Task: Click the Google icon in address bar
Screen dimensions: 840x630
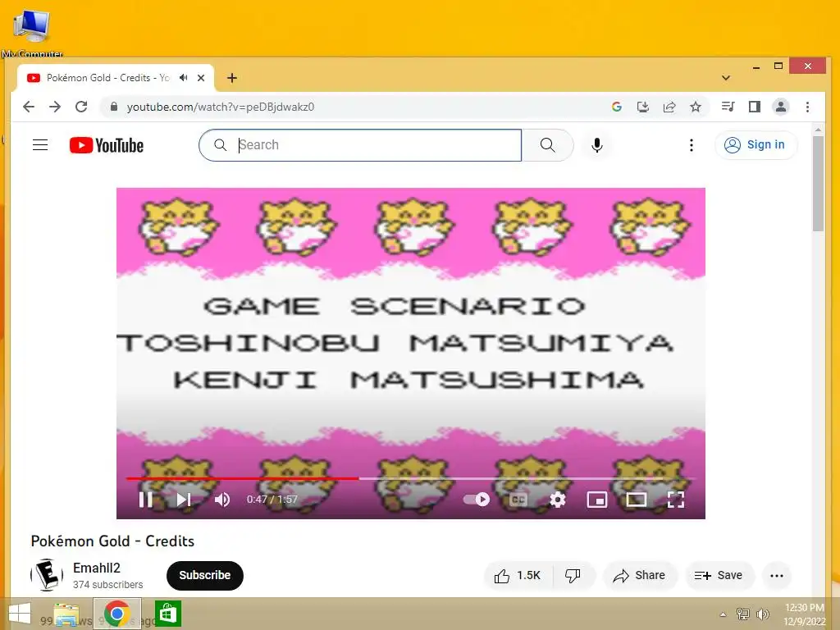Action: point(617,107)
